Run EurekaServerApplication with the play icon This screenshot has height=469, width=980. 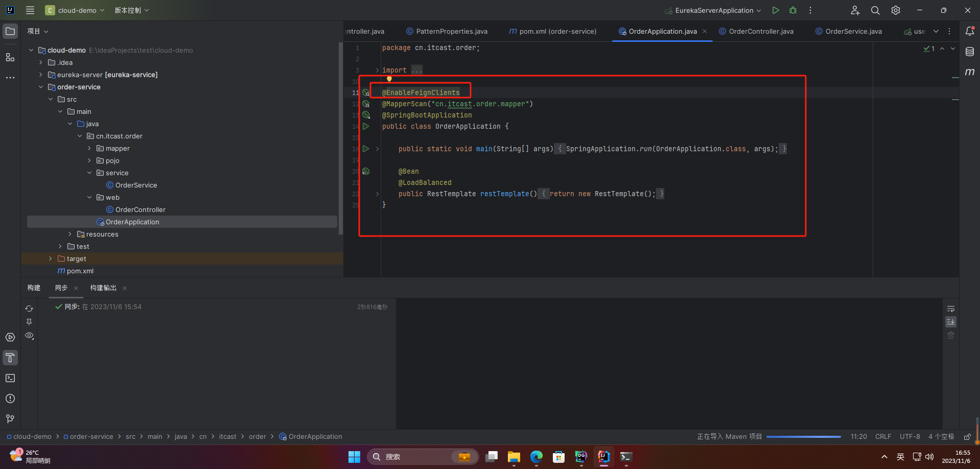[x=776, y=10]
